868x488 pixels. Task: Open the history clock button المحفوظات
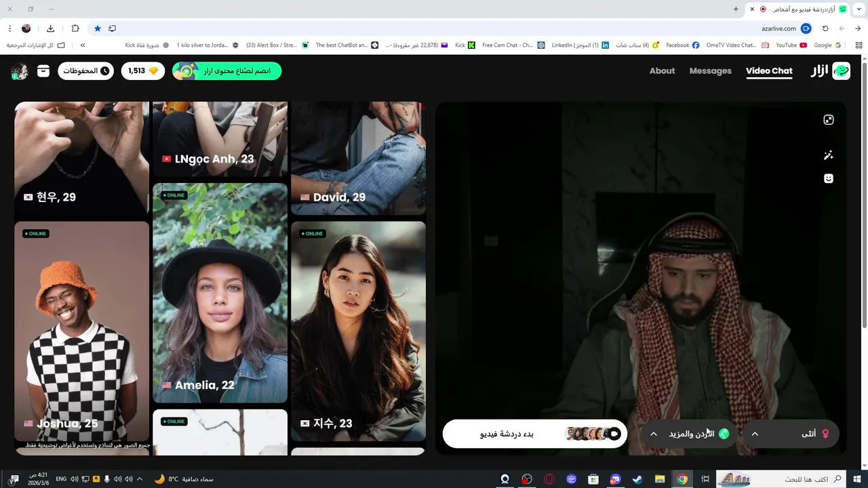85,70
